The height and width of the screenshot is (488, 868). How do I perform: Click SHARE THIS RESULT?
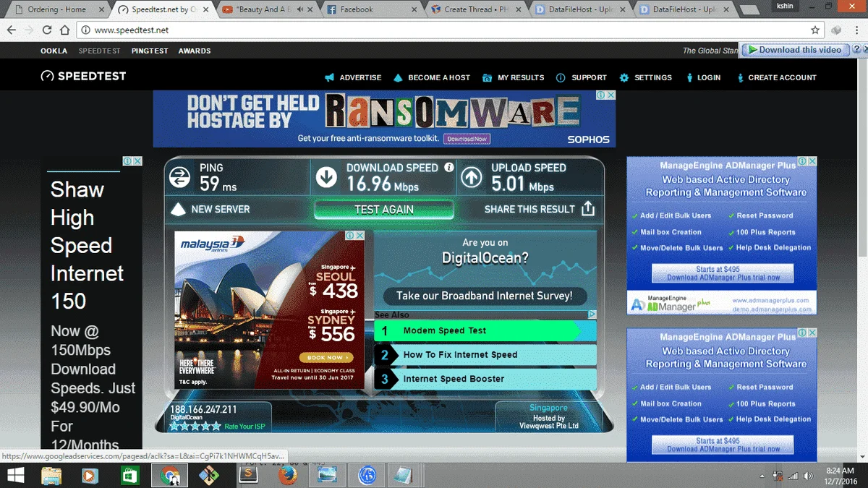[x=529, y=209]
